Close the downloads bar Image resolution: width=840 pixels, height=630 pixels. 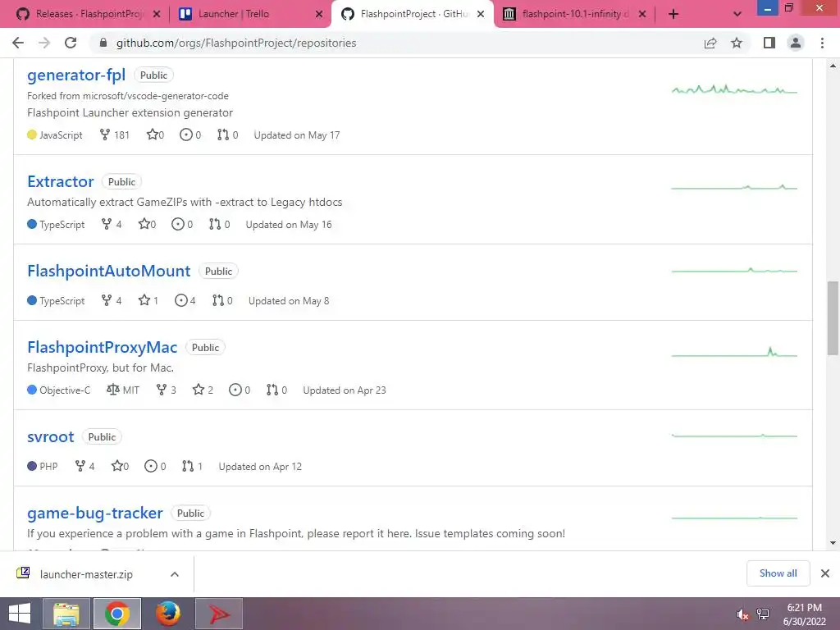pyautogui.click(x=825, y=573)
